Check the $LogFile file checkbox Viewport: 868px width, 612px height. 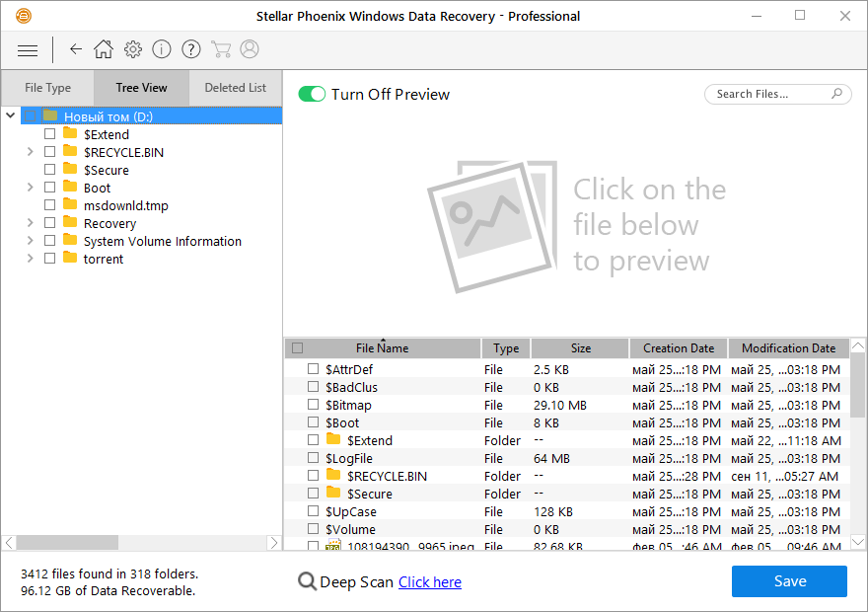[x=314, y=457]
